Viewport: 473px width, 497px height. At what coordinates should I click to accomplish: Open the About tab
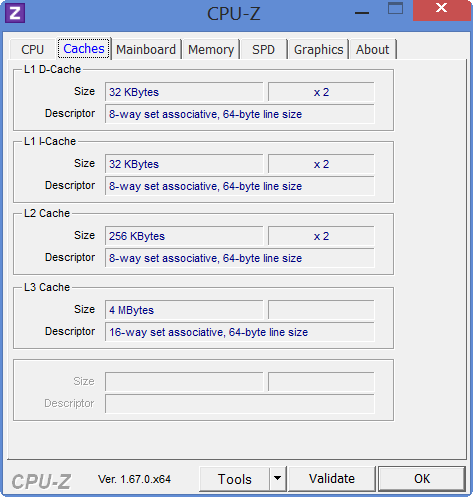pos(372,49)
